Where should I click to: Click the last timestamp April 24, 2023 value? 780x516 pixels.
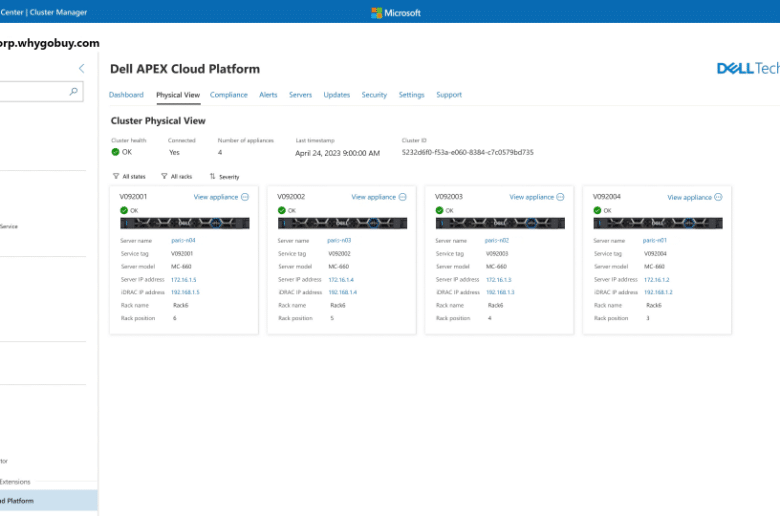pyautogui.click(x=337, y=153)
